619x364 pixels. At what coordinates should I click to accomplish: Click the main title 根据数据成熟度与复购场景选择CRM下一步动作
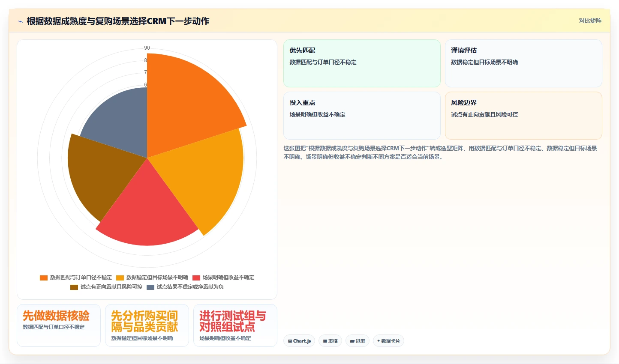[118, 21]
